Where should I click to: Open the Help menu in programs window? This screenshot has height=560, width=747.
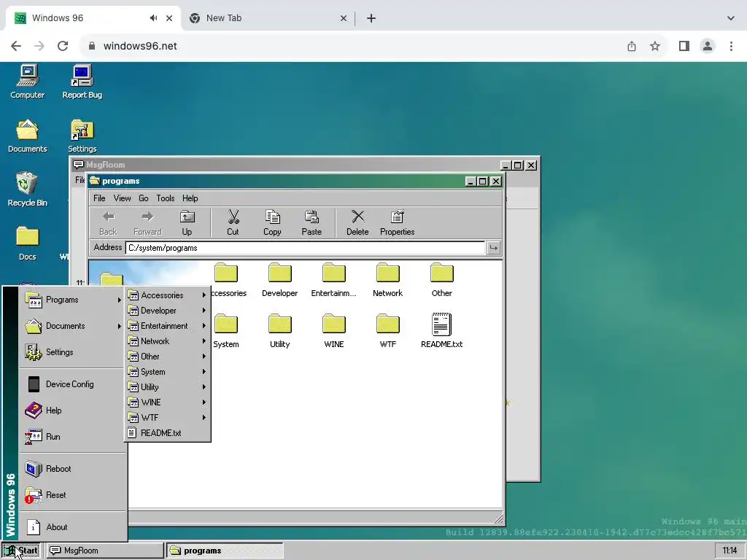click(190, 198)
